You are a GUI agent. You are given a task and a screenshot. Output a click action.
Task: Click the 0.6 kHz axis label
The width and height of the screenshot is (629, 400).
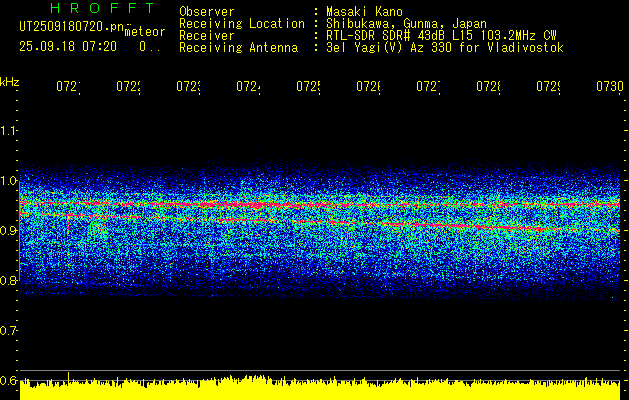coord(8,380)
